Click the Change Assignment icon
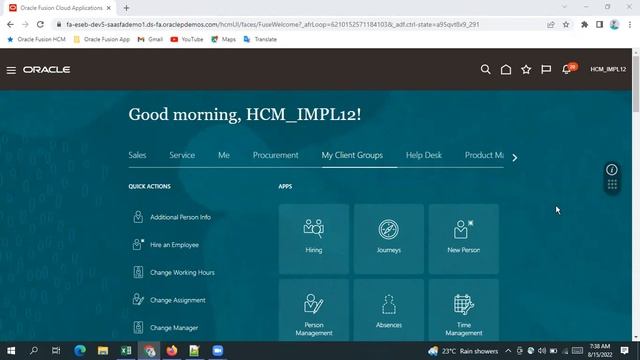 138,300
